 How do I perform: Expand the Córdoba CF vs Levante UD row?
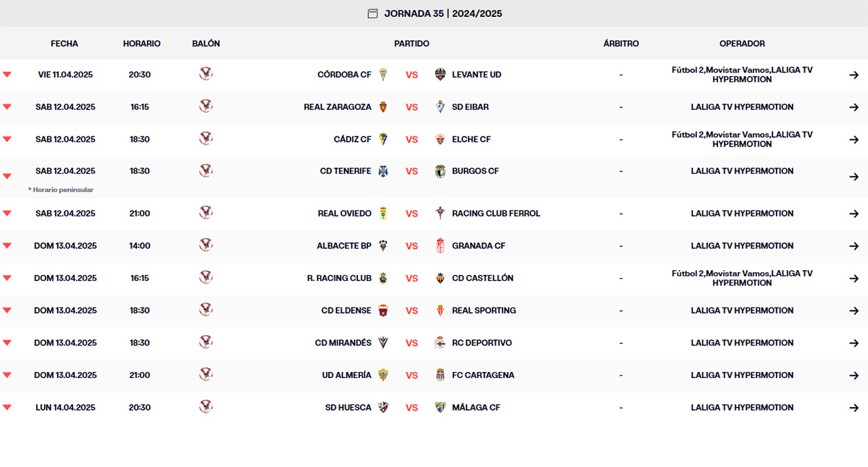pyautogui.click(x=7, y=75)
